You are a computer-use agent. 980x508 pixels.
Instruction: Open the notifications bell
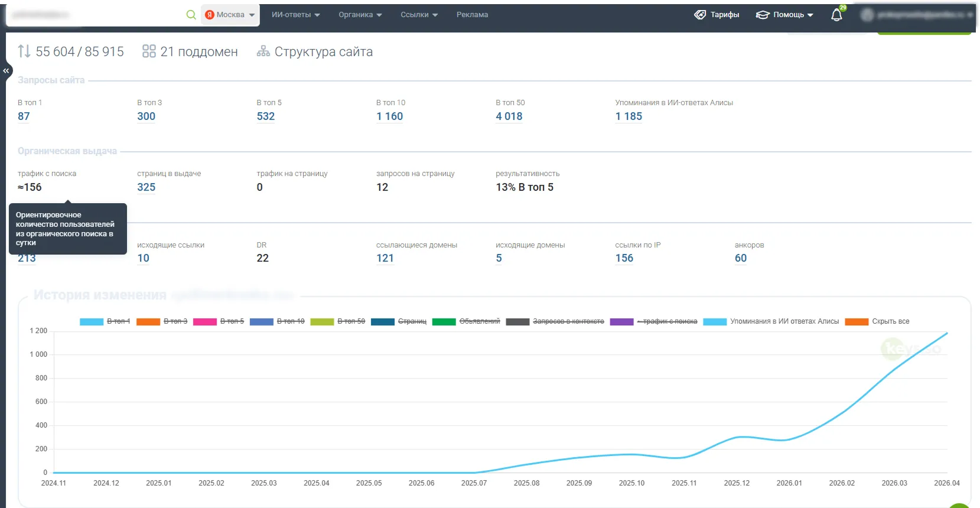(836, 15)
